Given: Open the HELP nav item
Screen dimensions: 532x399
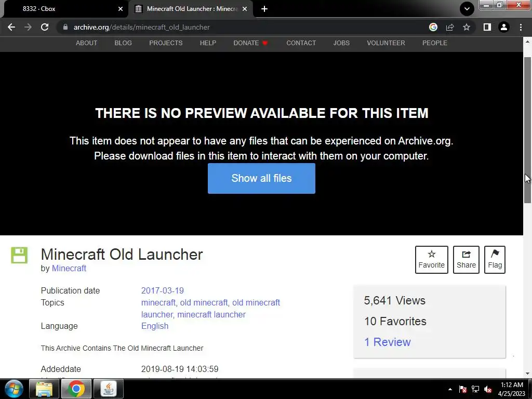Looking at the screenshot, I should pyautogui.click(x=208, y=43).
